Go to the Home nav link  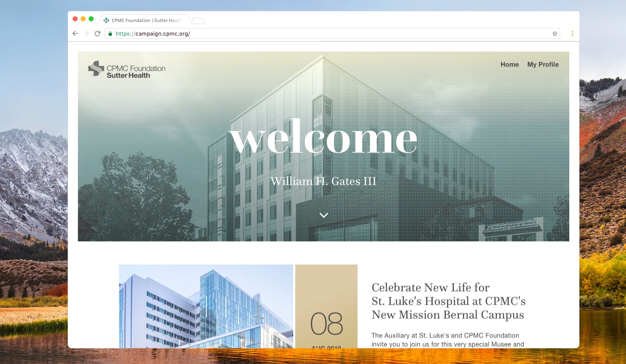510,64
